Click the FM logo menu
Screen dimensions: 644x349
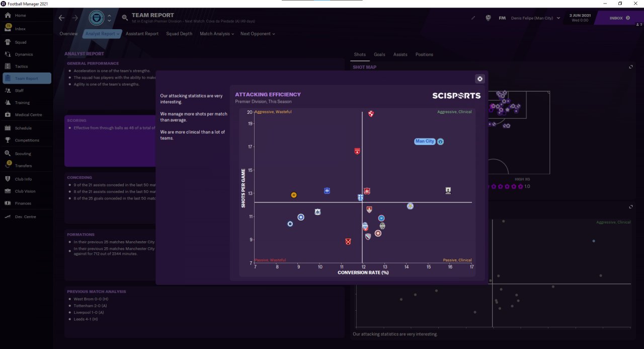(502, 18)
